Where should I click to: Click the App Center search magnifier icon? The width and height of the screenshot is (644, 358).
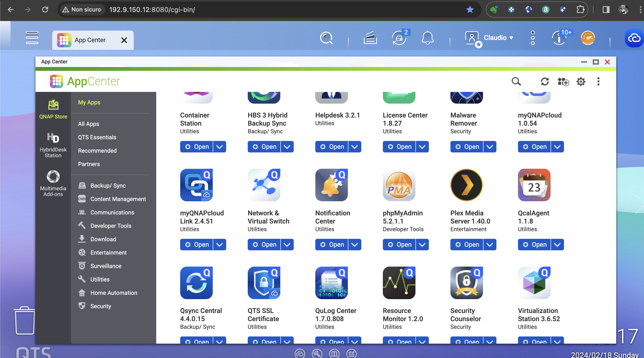[x=516, y=81]
